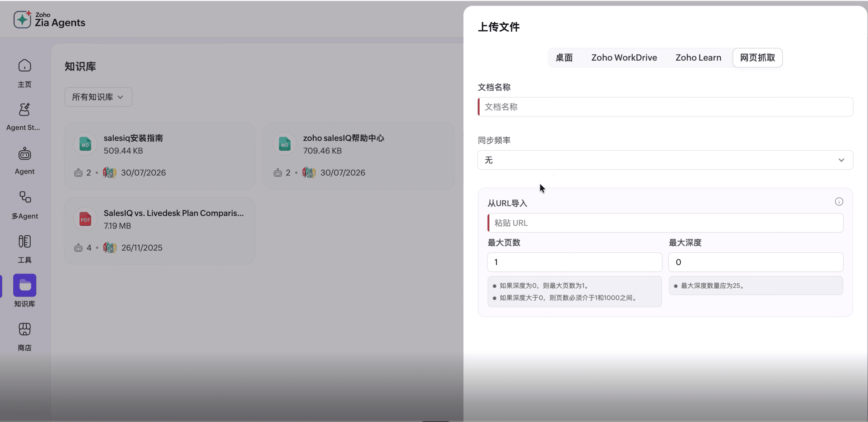Click the hint 如果深度为0，则最大页数为1。
Viewport: 868px width, 422px height.
click(x=543, y=286)
